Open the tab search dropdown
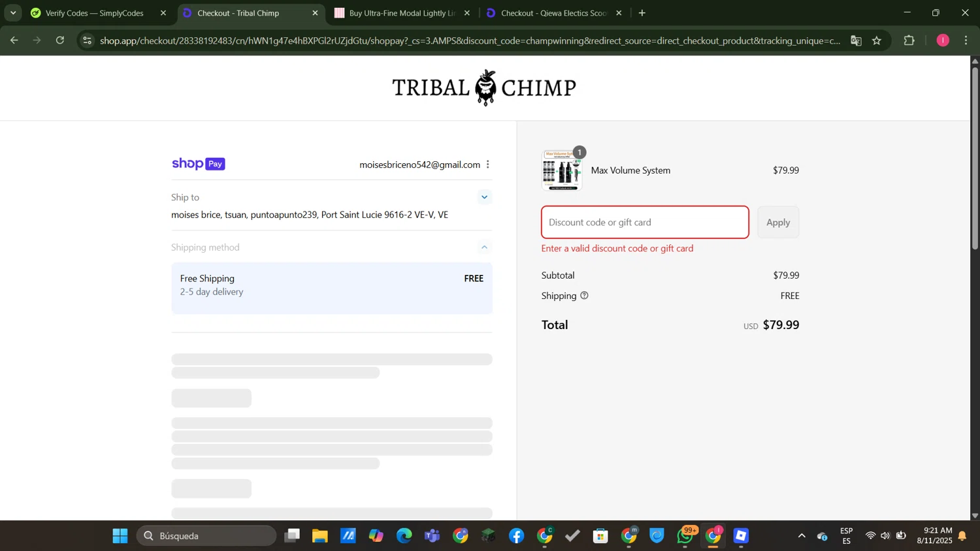This screenshot has height=551, width=980. tap(13, 13)
